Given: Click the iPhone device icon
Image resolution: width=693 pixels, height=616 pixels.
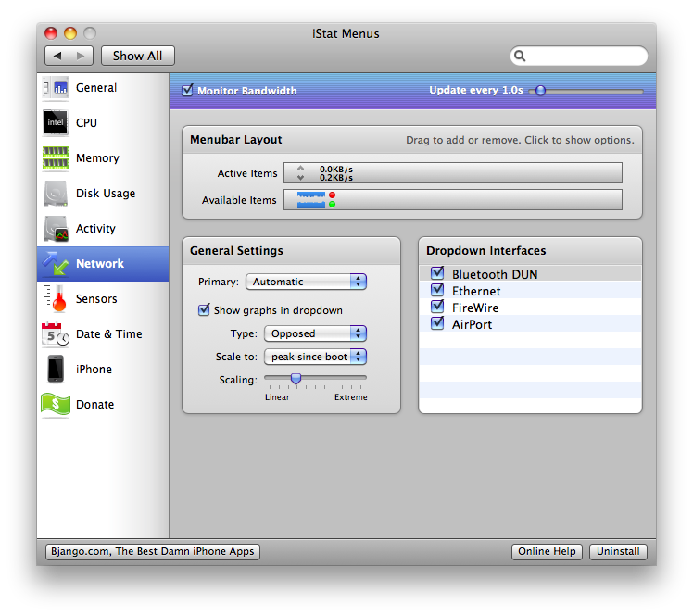Looking at the screenshot, I should (56, 369).
